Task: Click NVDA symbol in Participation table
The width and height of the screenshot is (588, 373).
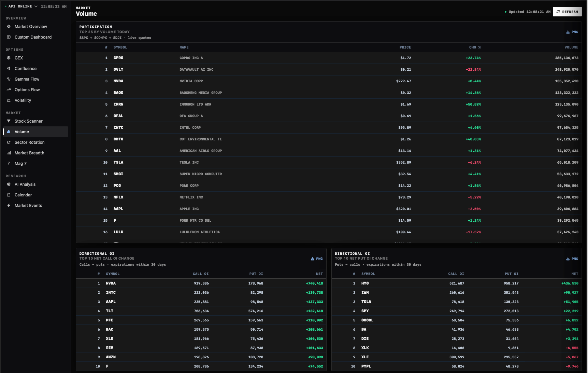Action: click(x=118, y=81)
